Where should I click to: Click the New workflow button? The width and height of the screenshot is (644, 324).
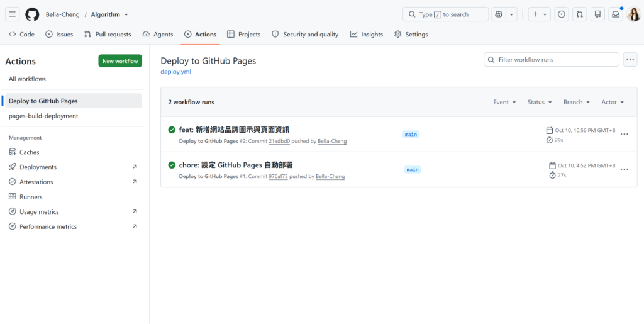coord(120,61)
